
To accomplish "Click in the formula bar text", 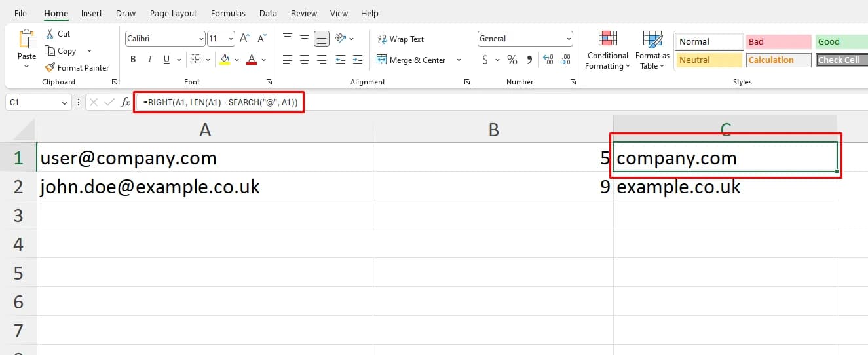I will 219,103.
